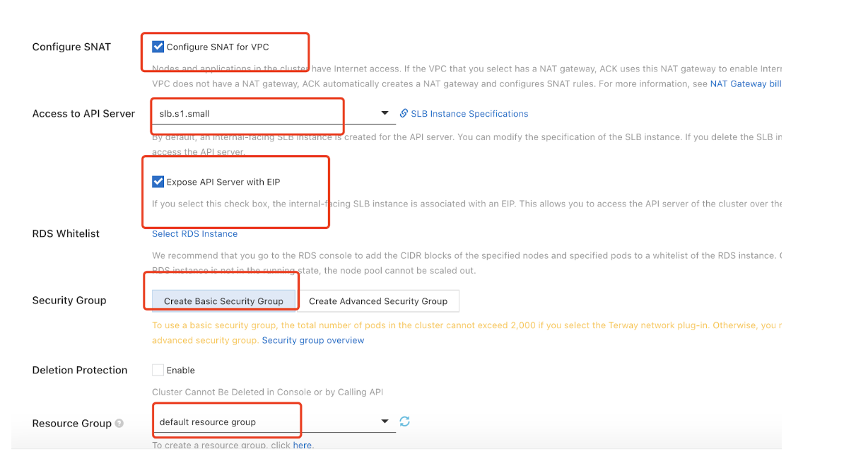Open the Security group overview link
This screenshot has width=868, height=454.
(x=313, y=341)
